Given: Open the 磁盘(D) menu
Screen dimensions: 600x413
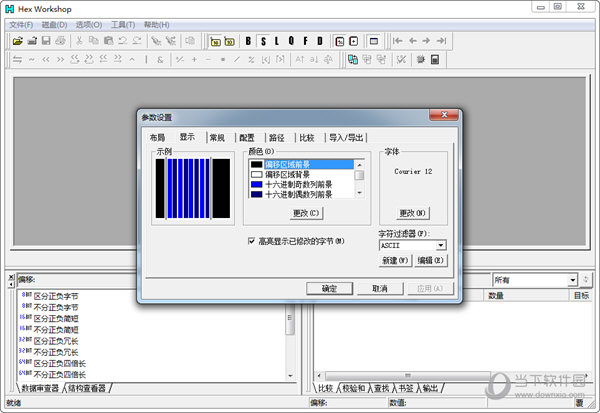Looking at the screenshot, I should point(54,25).
